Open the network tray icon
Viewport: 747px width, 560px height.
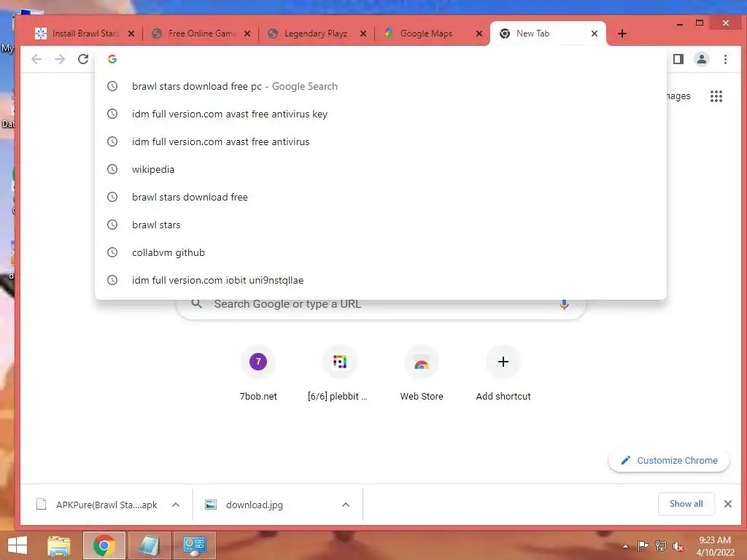(x=661, y=545)
